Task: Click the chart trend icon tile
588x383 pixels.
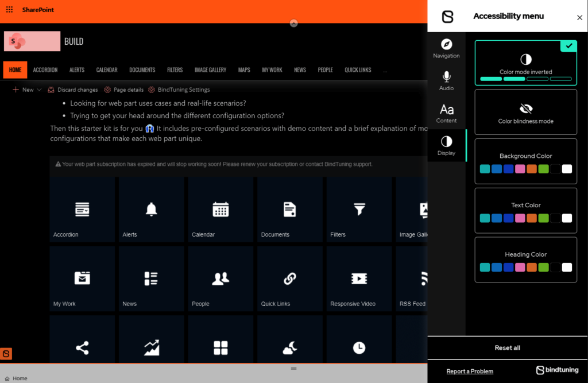Action: (152, 339)
